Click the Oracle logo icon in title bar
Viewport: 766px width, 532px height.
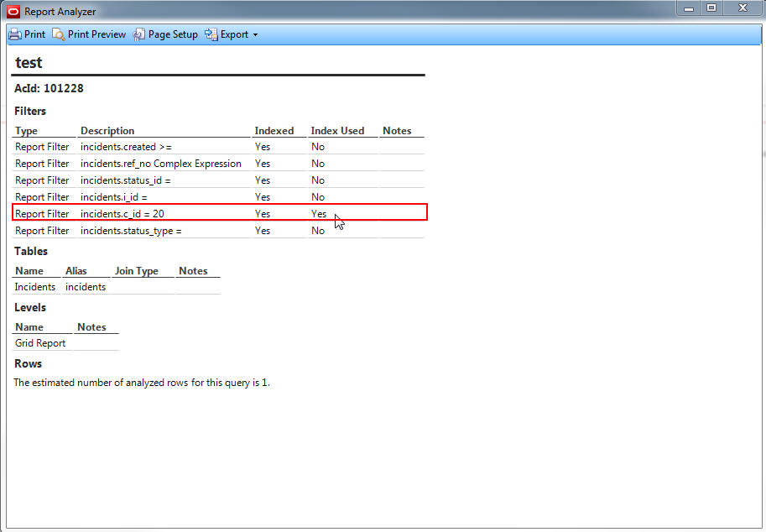coord(13,11)
